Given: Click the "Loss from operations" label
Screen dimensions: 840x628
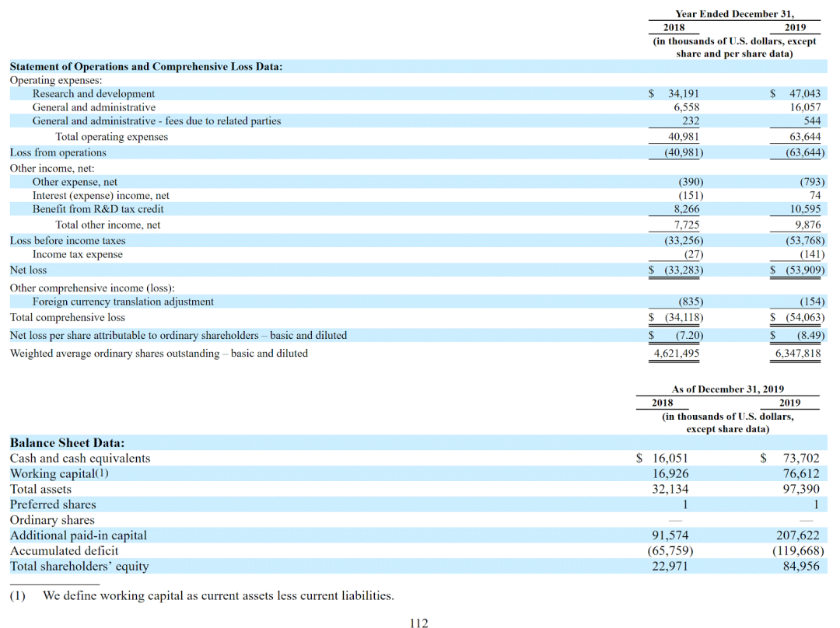Looking at the screenshot, I should 58,152.
